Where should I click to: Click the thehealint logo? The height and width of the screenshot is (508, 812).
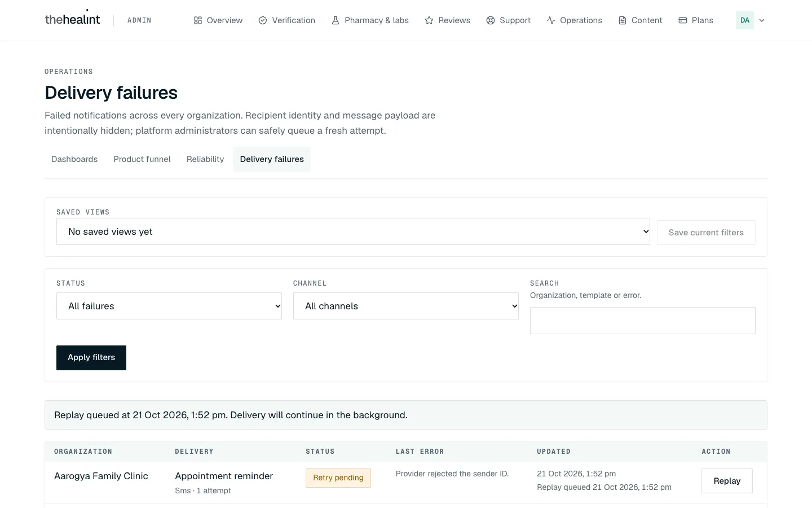point(72,19)
